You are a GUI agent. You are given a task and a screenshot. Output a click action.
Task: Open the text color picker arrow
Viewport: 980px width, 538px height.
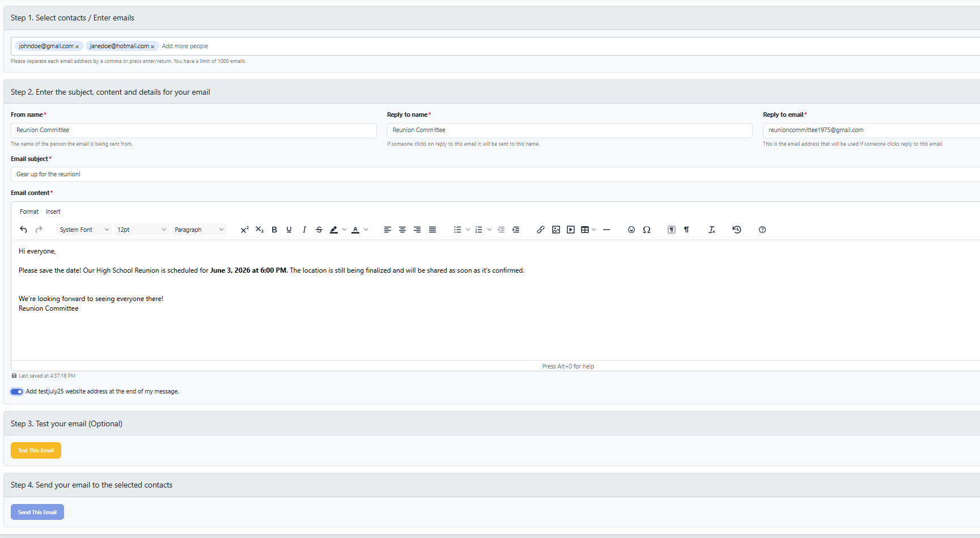[x=366, y=230]
